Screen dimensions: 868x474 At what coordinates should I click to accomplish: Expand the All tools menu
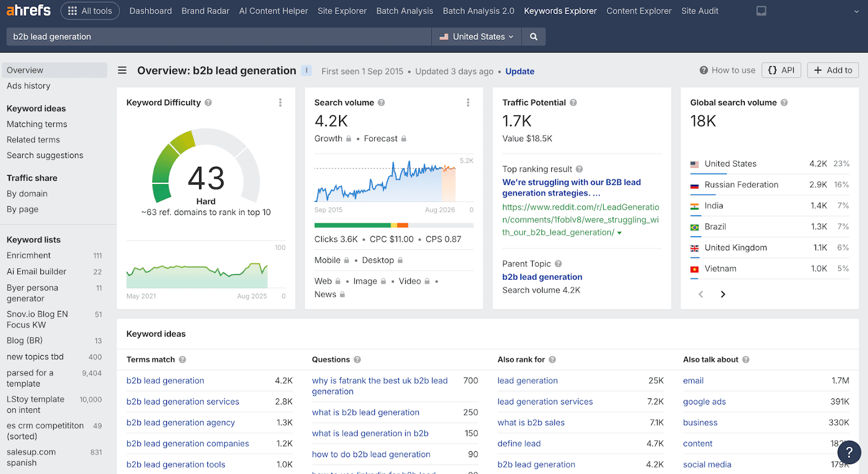90,11
